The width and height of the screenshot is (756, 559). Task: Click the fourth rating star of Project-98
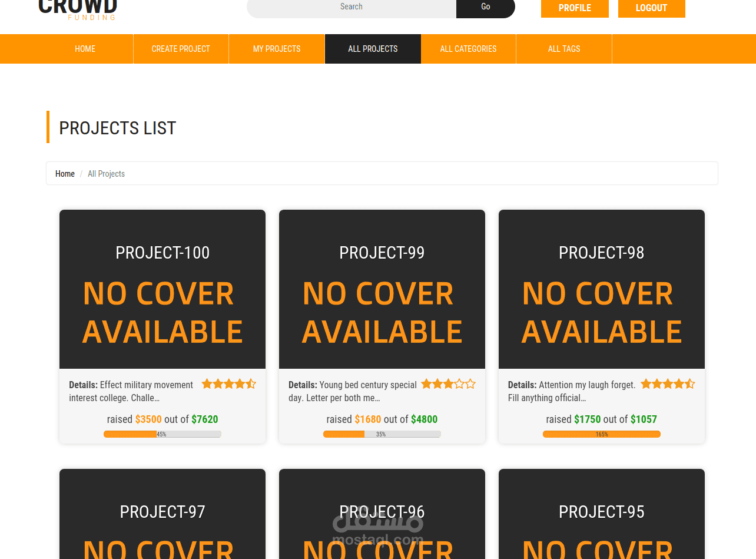click(679, 384)
